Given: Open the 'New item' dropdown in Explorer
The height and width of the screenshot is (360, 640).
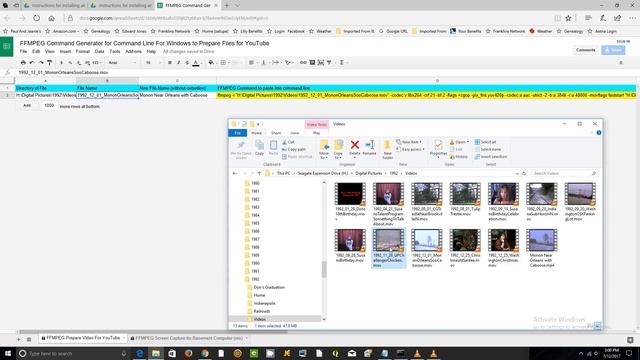Looking at the screenshot, I should [x=409, y=142].
